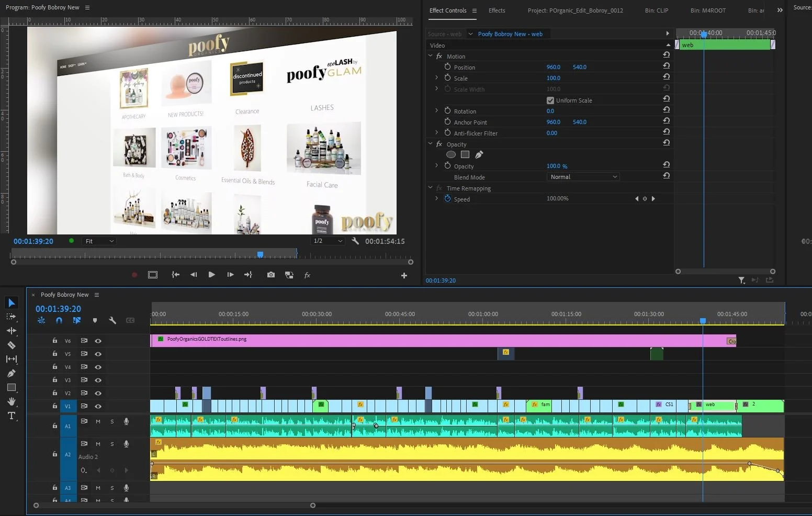Select the Ripple Edit tool
The width and height of the screenshot is (812, 516).
[x=11, y=331]
